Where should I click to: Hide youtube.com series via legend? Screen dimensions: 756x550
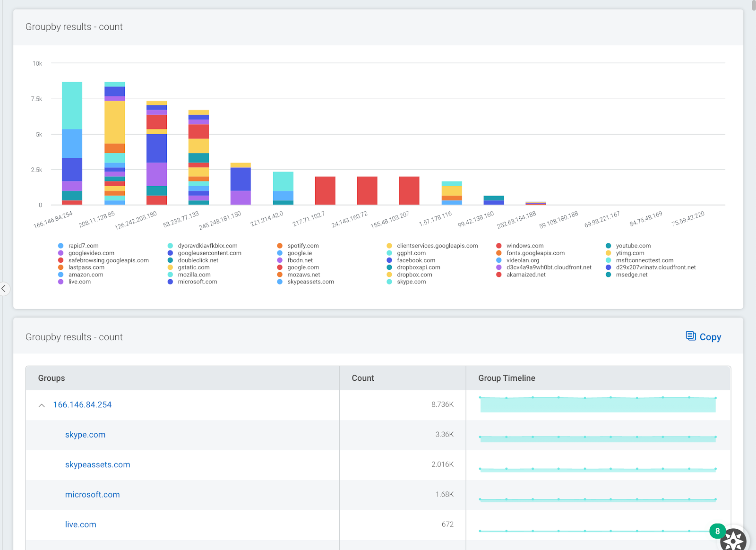tap(633, 246)
